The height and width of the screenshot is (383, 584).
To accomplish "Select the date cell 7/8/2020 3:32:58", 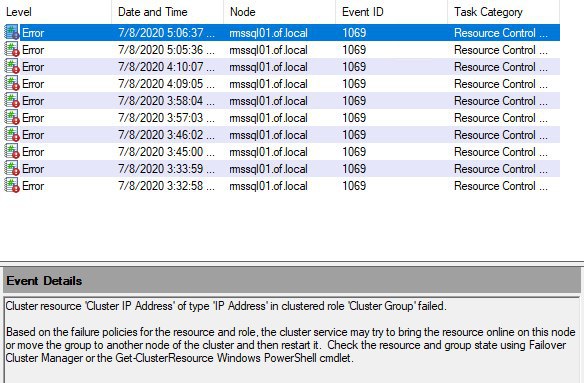I will (x=166, y=186).
